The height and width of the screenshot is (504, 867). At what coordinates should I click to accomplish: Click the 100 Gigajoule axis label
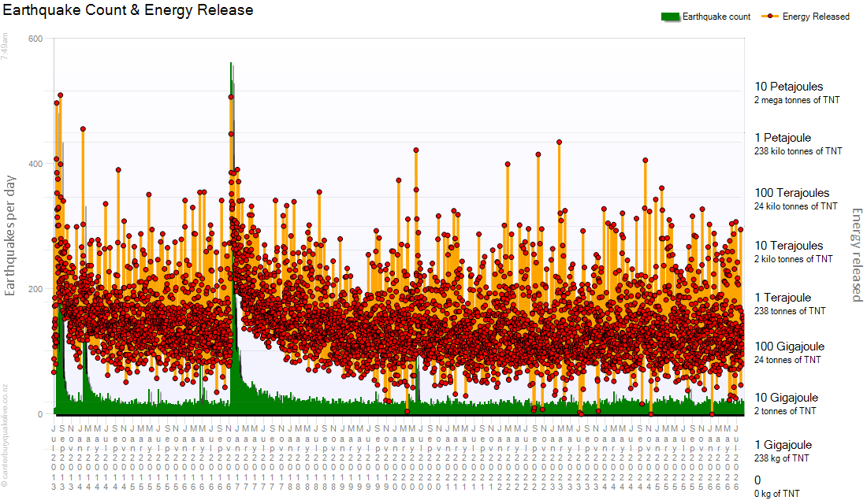tap(790, 346)
